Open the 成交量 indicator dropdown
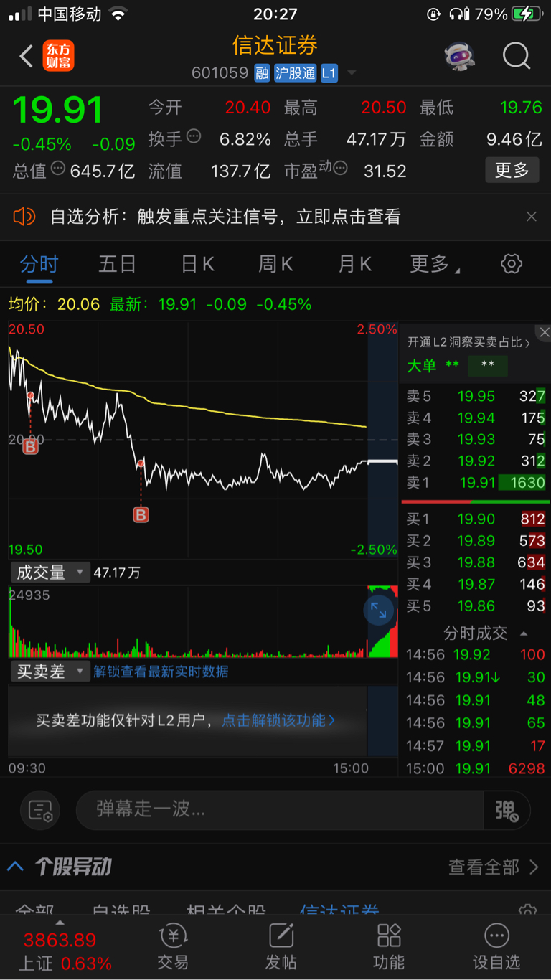The image size is (551, 980). click(50, 573)
